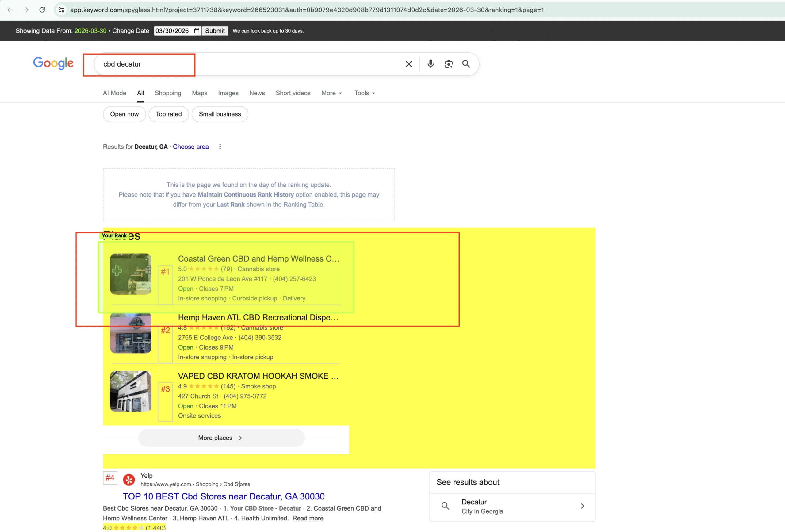Click the Submit button for the date change

point(215,30)
